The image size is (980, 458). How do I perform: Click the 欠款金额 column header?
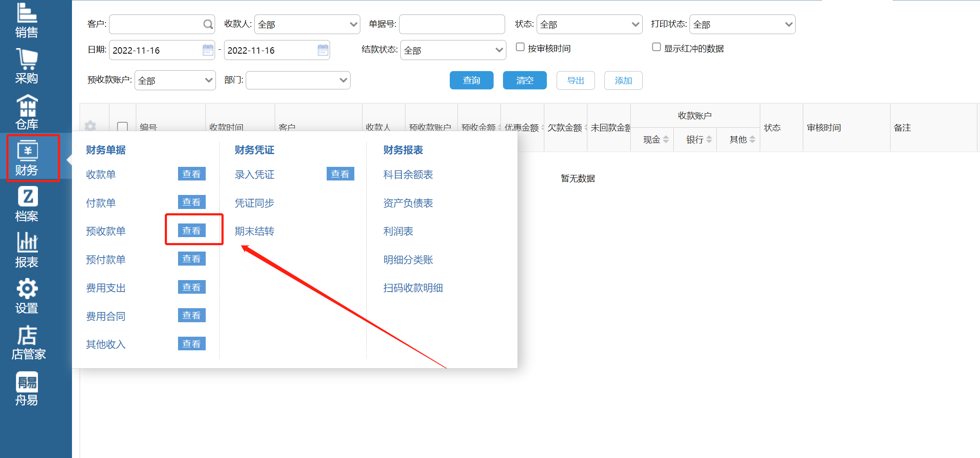coord(565,128)
